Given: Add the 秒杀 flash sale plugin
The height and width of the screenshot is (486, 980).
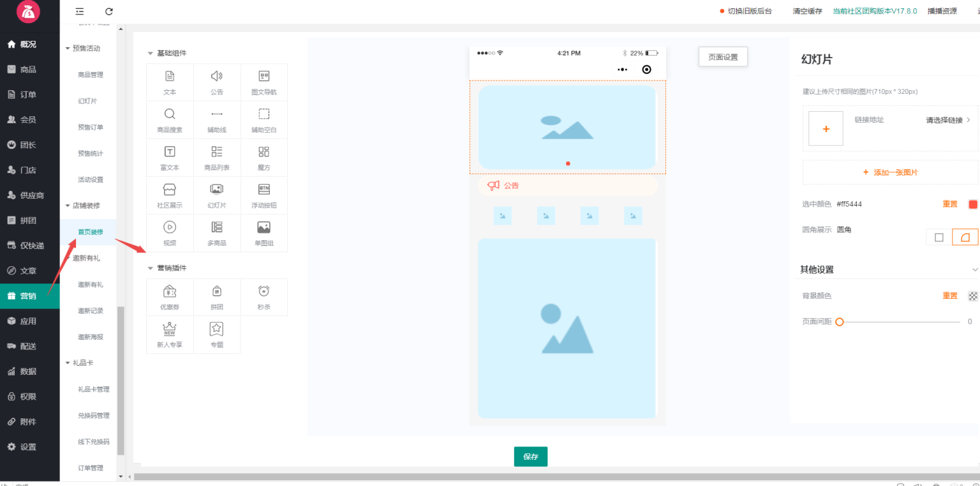Looking at the screenshot, I should pyautogui.click(x=264, y=297).
